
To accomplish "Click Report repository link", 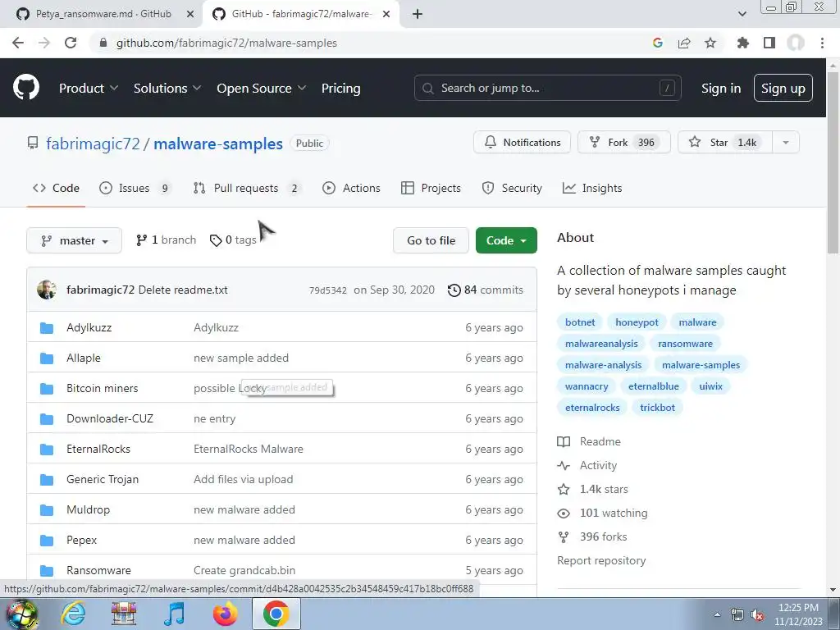I will click(x=601, y=560).
